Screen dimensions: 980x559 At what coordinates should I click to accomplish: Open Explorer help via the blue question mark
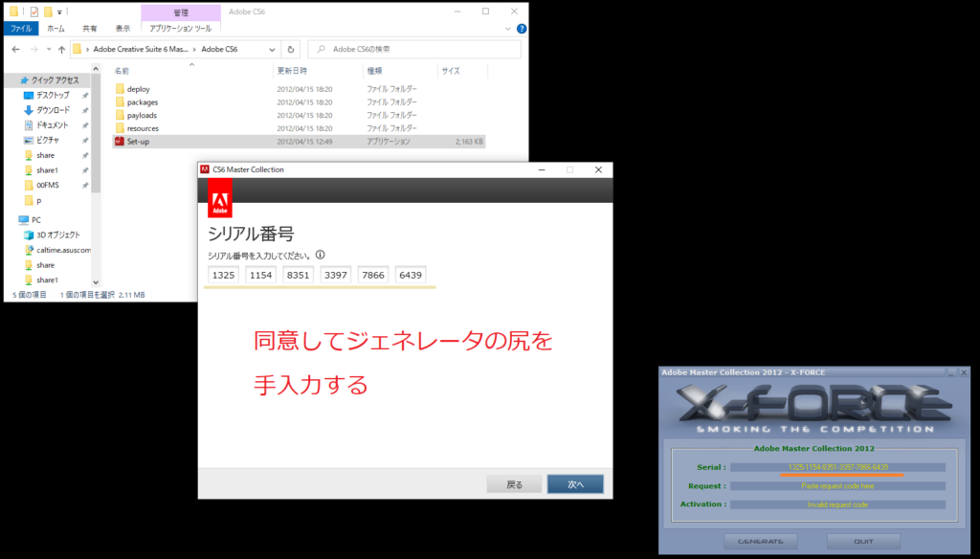pos(522,29)
